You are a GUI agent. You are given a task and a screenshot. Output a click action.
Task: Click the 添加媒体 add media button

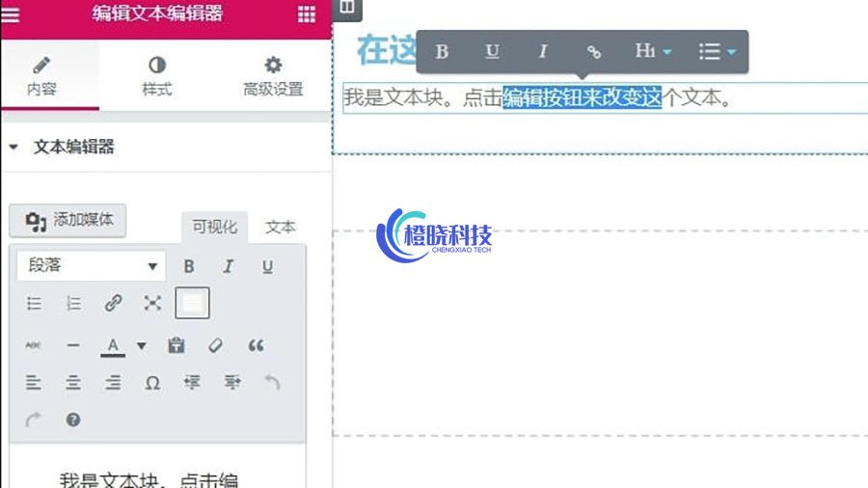[68, 221]
